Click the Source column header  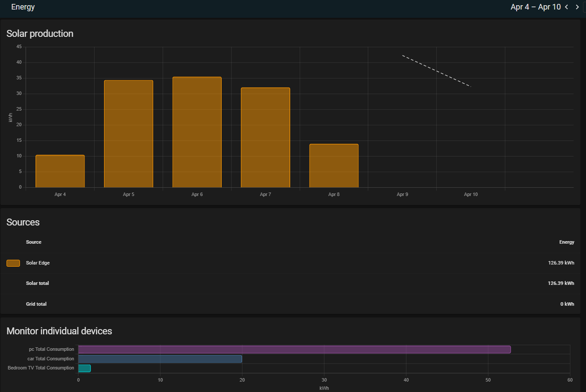(x=34, y=242)
